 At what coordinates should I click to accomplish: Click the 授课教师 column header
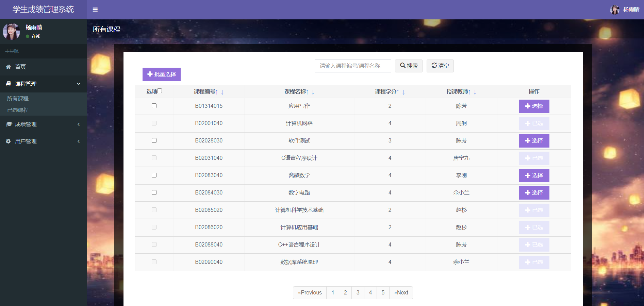point(457,91)
